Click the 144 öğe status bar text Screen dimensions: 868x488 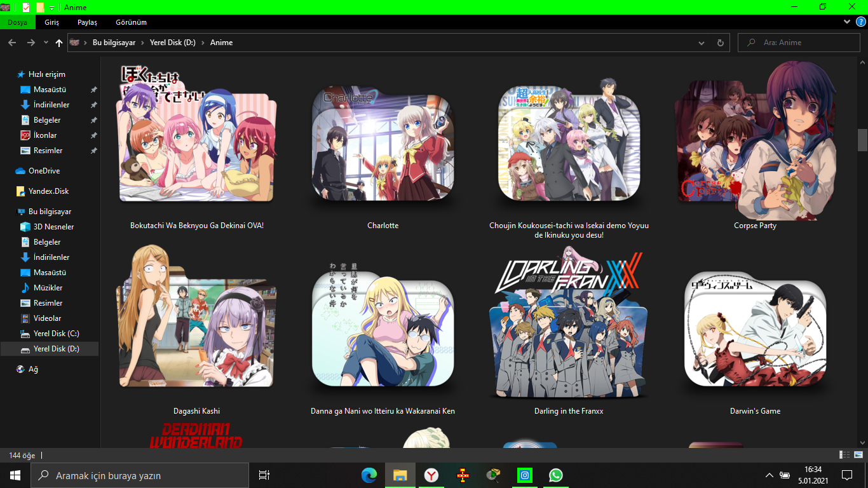click(x=22, y=456)
